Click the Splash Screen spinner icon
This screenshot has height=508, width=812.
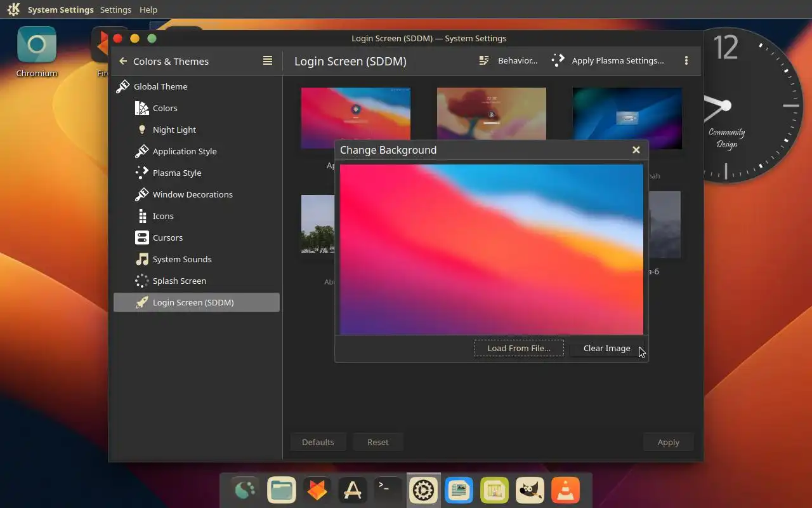tap(142, 281)
